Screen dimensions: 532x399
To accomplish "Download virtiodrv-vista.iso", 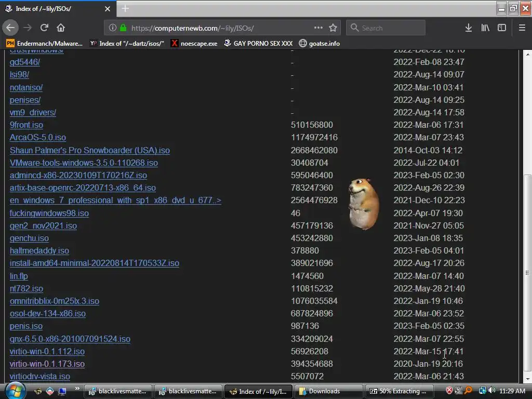I will [x=39, y=377].
